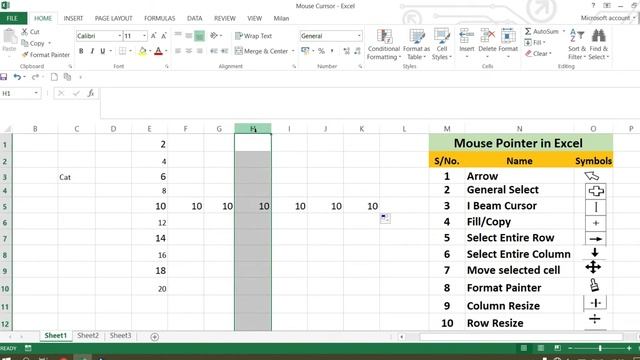The width and height of the screenshot is (640, 360).
Task: Switch to Sheet3 tab
Action: [120, 336]
